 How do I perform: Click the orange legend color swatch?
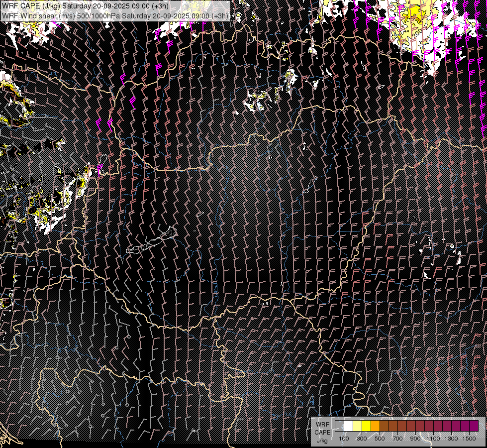[x=375, y=426]
